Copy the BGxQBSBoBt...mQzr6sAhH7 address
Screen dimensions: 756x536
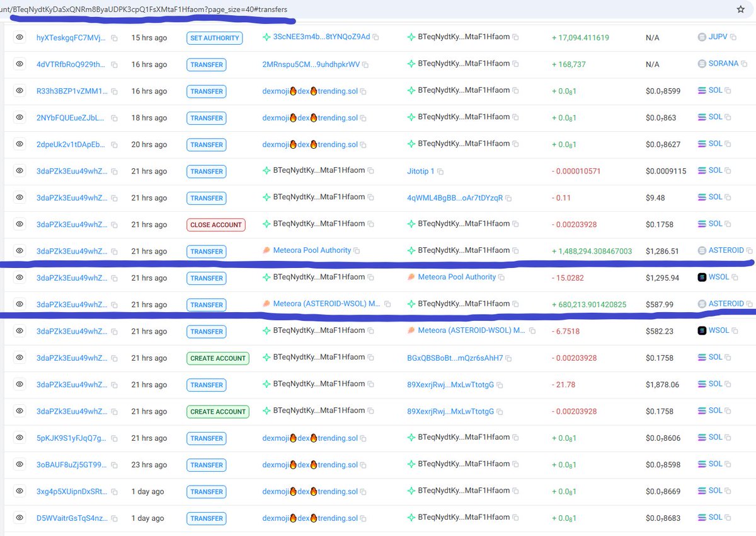point(509,358)
